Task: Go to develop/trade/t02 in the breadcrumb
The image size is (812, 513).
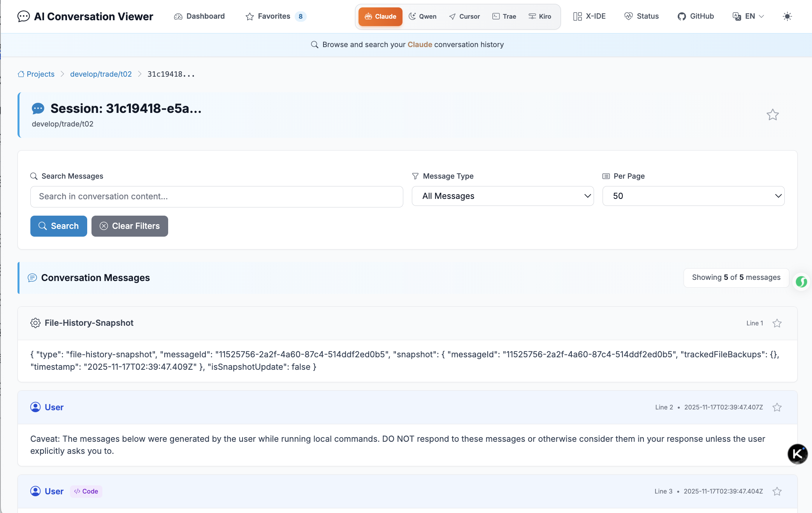Action: [101, 74]
